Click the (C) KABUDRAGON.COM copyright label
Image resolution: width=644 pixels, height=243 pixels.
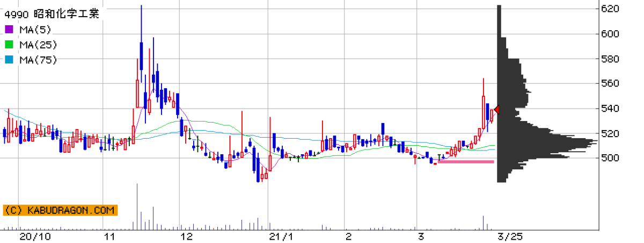(60, 210)
